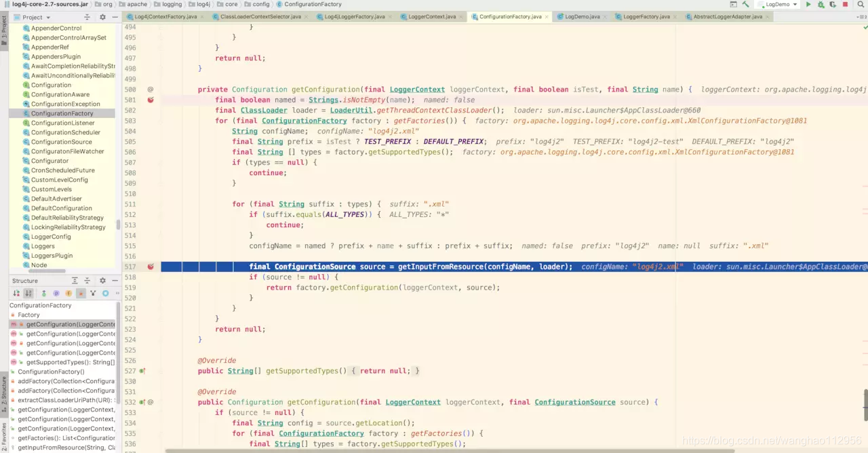Screen dimensions: 868x453
Task: Run the LogDemo configuration
Action: [808, 4]
